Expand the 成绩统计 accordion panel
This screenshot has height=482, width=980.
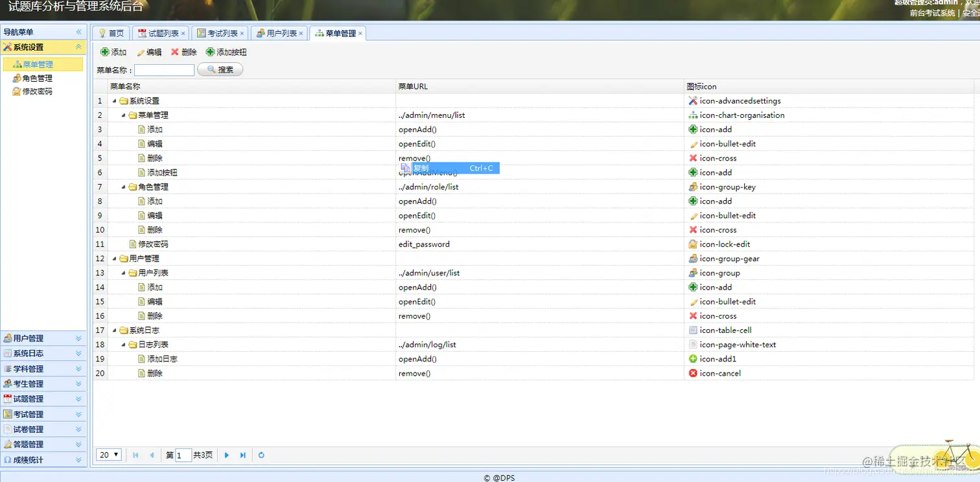click(43, 459)
